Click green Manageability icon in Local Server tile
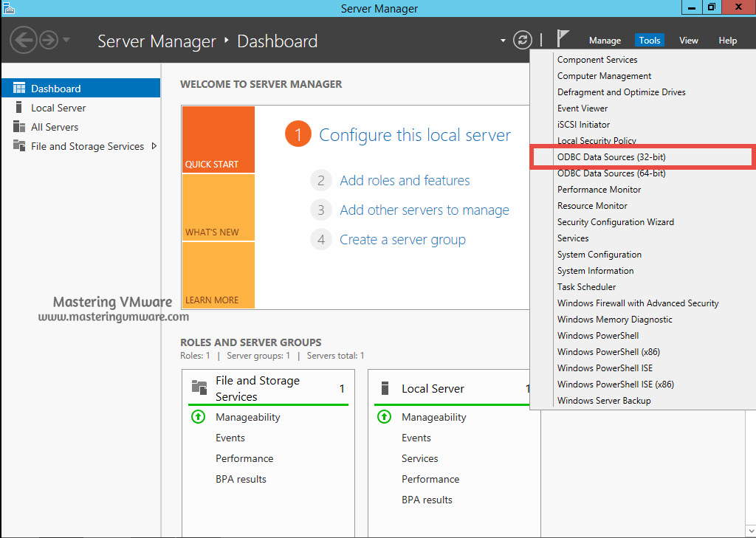756x538 pixels. (384, 416)
